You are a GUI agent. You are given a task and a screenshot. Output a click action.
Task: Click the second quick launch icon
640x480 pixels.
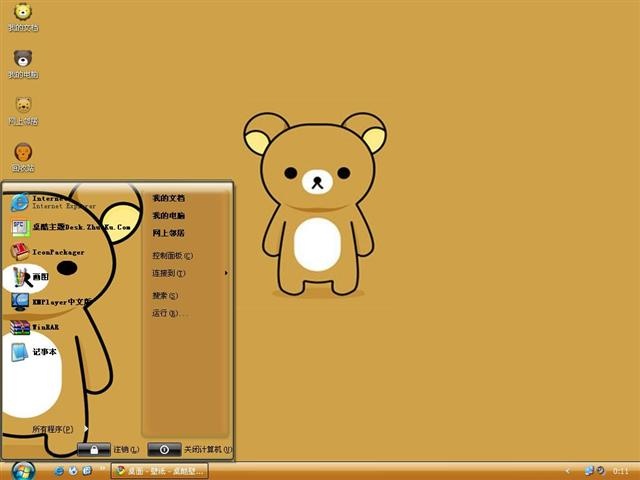(x=73, y=471)
